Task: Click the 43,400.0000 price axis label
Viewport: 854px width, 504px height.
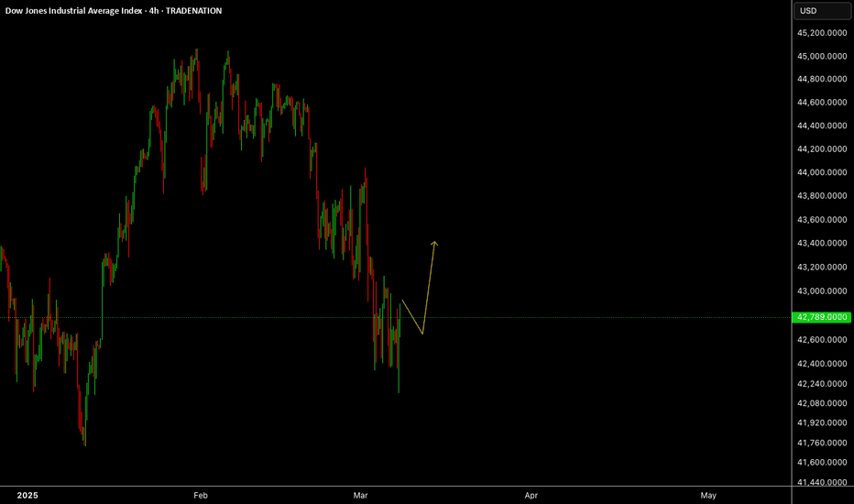Action: pyautogui.click(x=822, y=244)
